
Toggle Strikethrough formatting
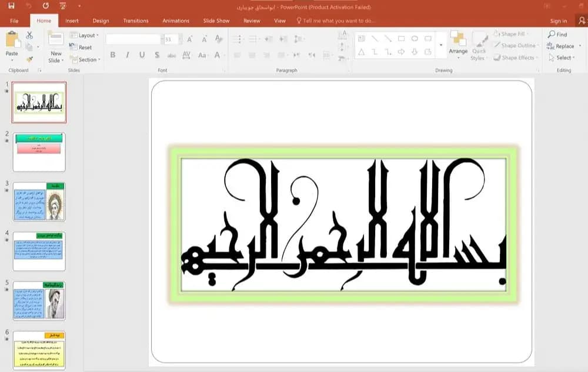pyautogui.click(x=171, y=55)
